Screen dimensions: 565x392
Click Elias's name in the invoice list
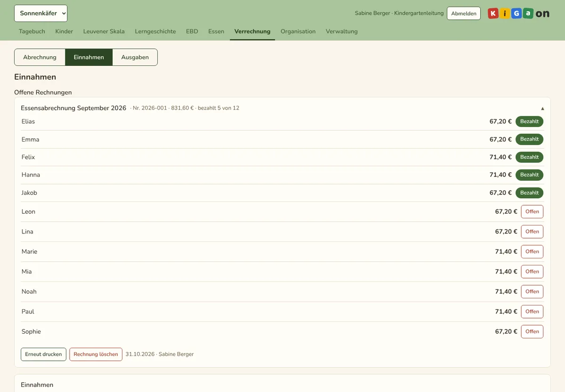pyautogui.click(x=28, y=121)
